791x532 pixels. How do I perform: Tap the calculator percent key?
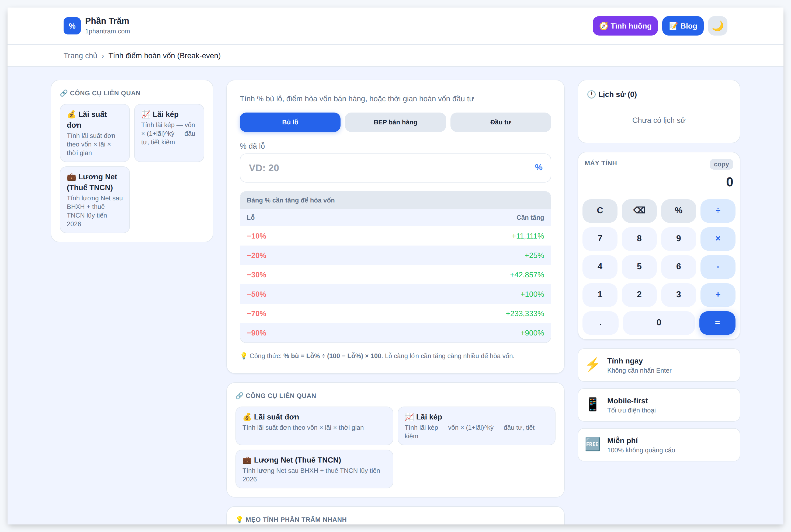pos(678,211)
